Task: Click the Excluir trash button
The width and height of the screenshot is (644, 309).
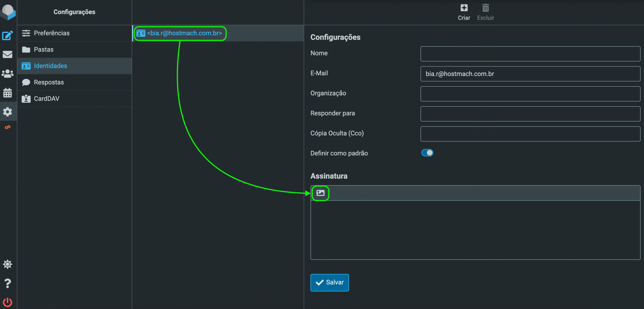Action: tap(486, 12)
